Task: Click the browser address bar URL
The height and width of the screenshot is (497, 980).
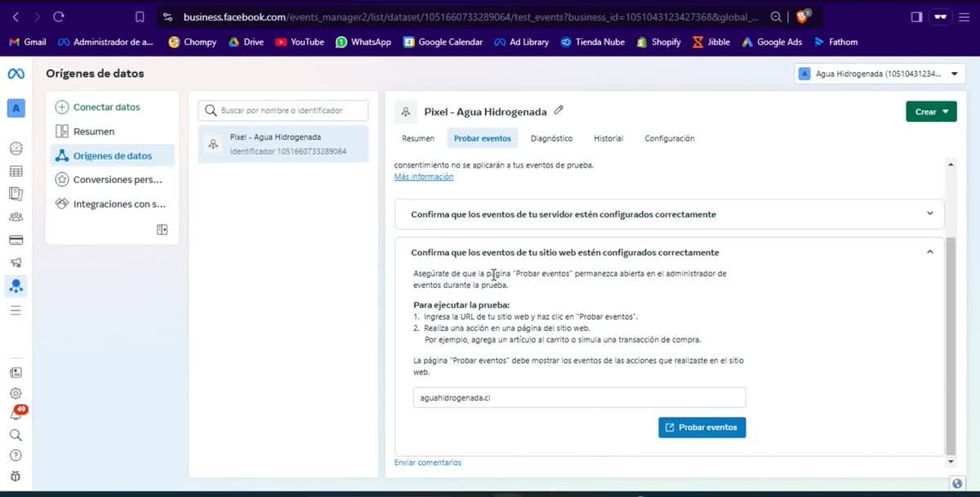Action: pyautogui.click(x=470, y=16)
